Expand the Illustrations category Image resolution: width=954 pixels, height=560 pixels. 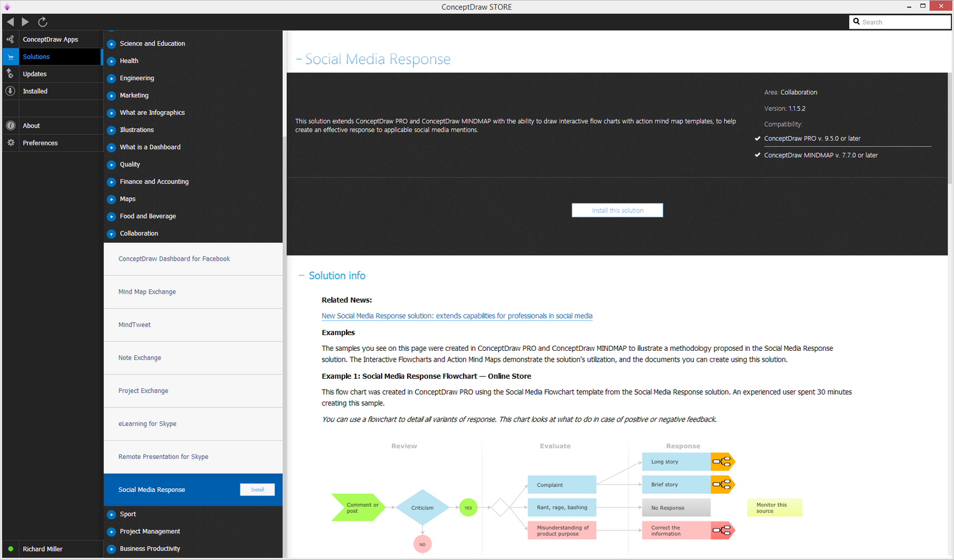tap(111, 130)
